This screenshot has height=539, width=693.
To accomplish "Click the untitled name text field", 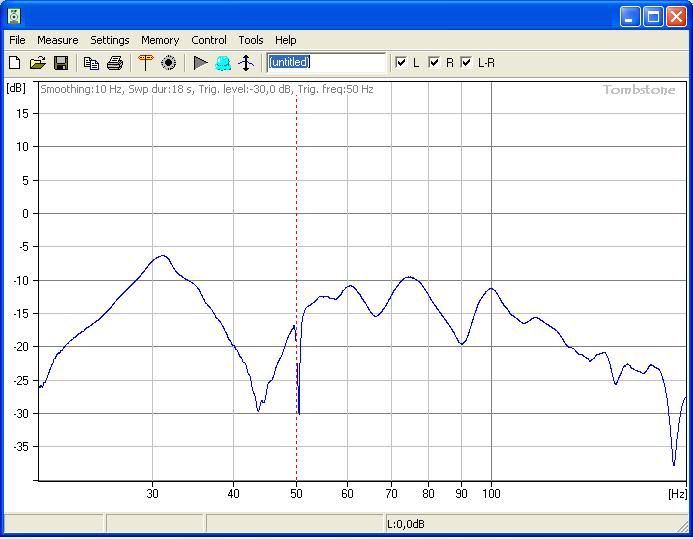I will 325,63.
